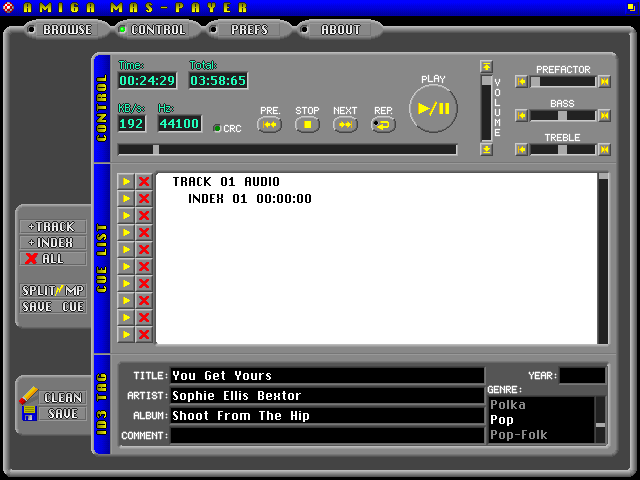Skip to the previous track

[x=269, y=125]
